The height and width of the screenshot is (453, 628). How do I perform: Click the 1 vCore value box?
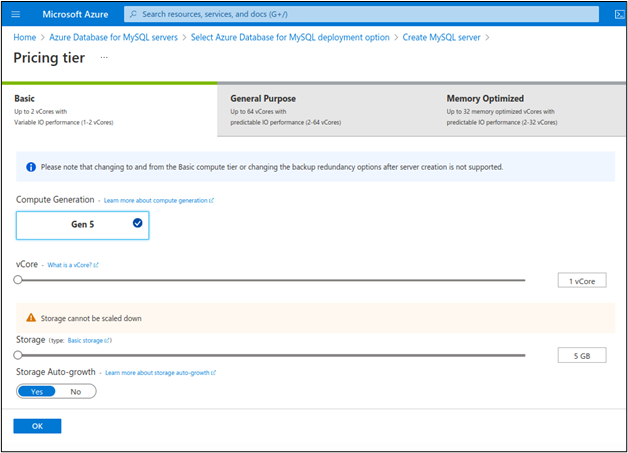coord(582,281)
